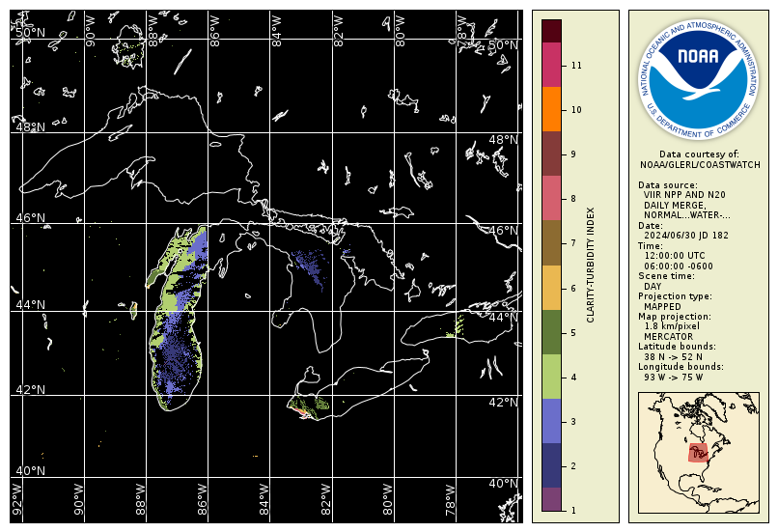This screenshot has height=532, width=778.
Task: Pick the magenta legend swatch for index 11
Action: click(x=551, y=65)
